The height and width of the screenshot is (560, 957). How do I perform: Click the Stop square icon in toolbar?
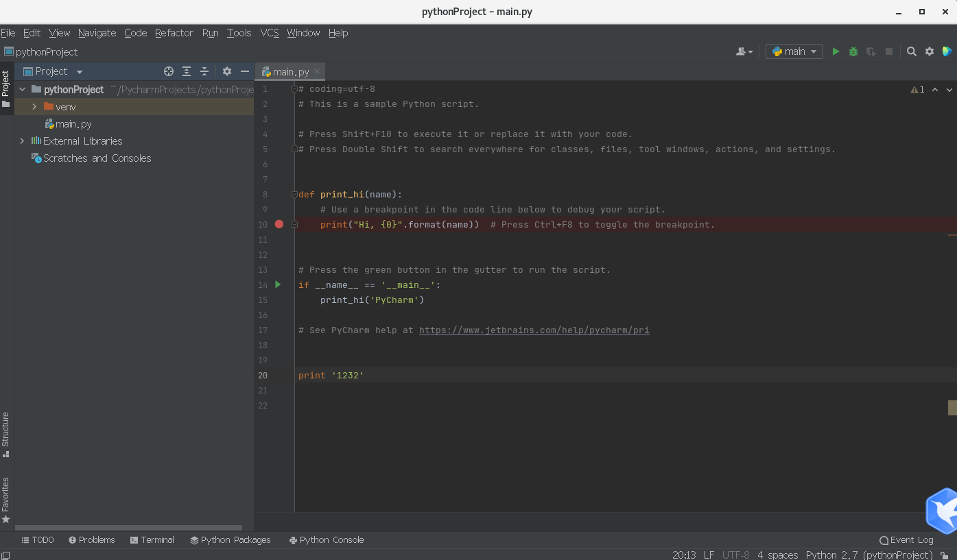[889, 51]
